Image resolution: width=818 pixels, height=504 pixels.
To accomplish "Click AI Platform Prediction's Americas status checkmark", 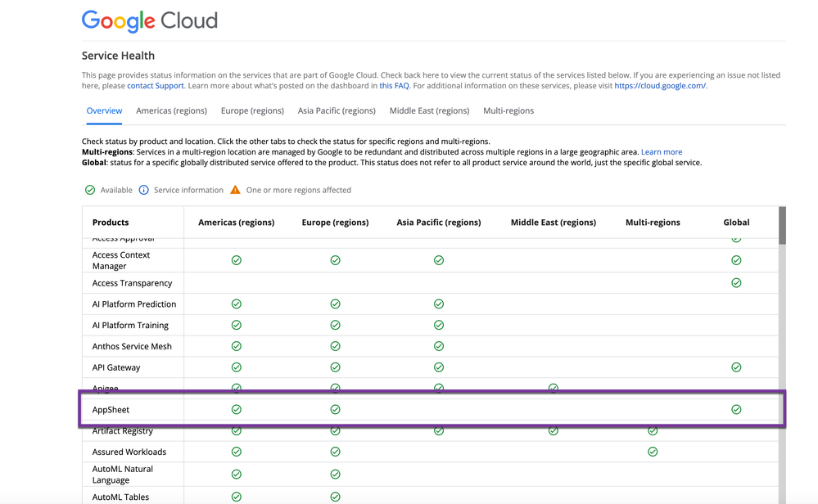I will [237, 304].
